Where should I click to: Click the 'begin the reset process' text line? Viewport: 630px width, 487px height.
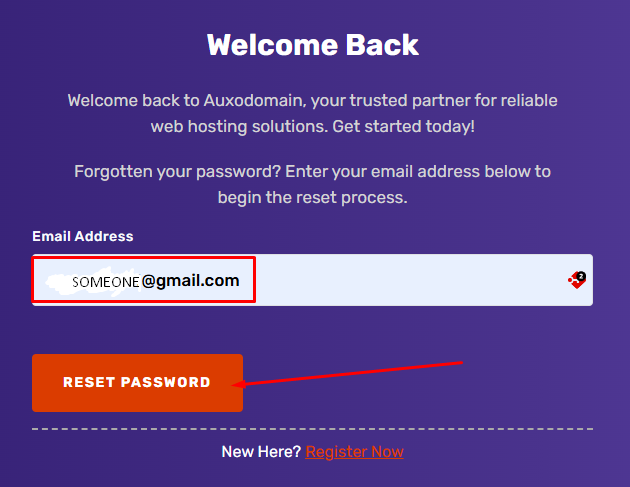tap(313, 198)
